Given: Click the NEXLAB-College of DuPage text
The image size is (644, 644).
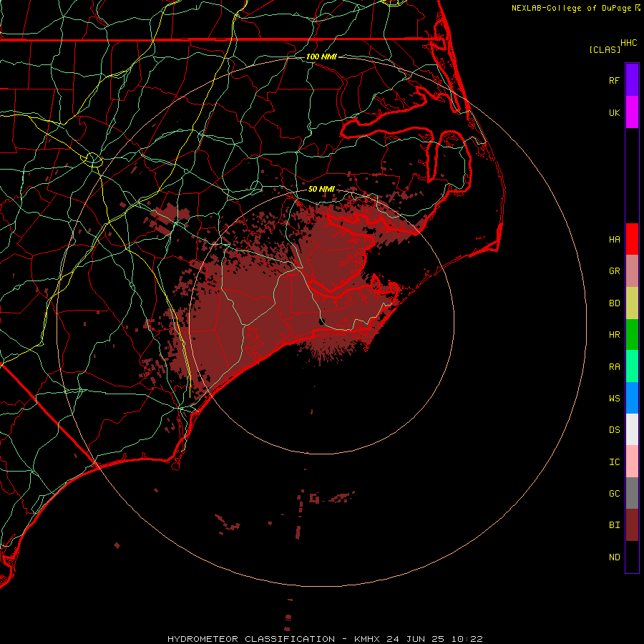Looking at the screenshot, I should (572, 8).
